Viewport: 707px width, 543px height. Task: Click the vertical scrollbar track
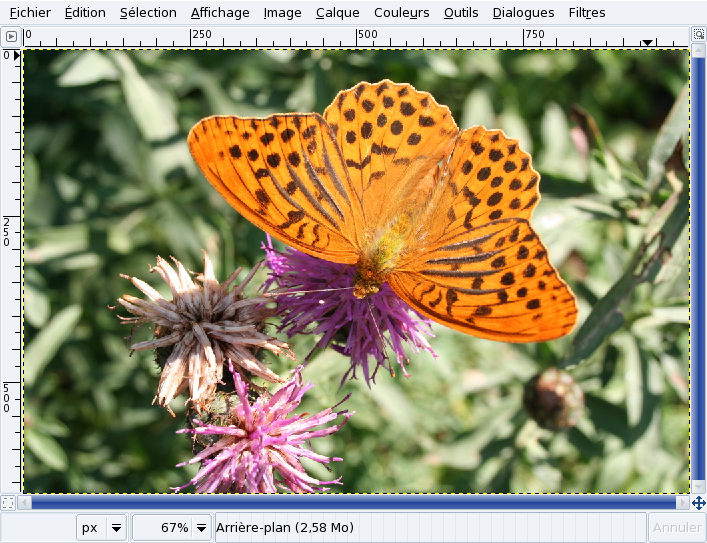pos(698,269)
